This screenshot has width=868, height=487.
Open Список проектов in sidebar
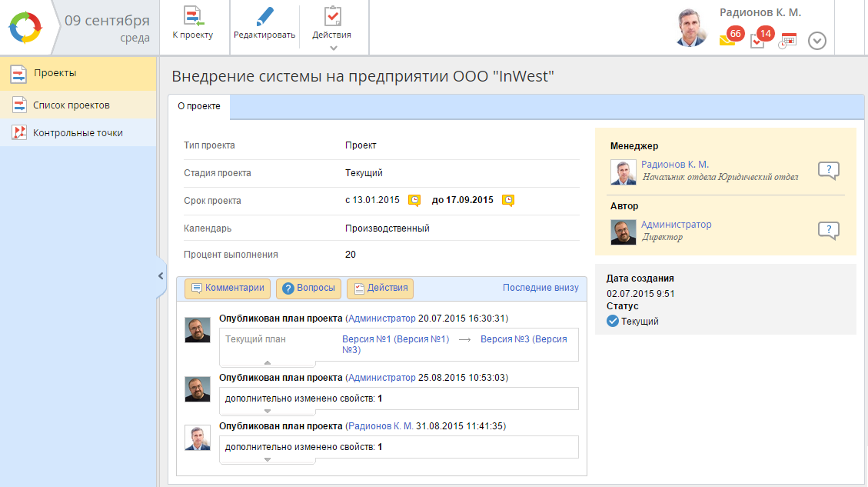click(x=71, y=105)
